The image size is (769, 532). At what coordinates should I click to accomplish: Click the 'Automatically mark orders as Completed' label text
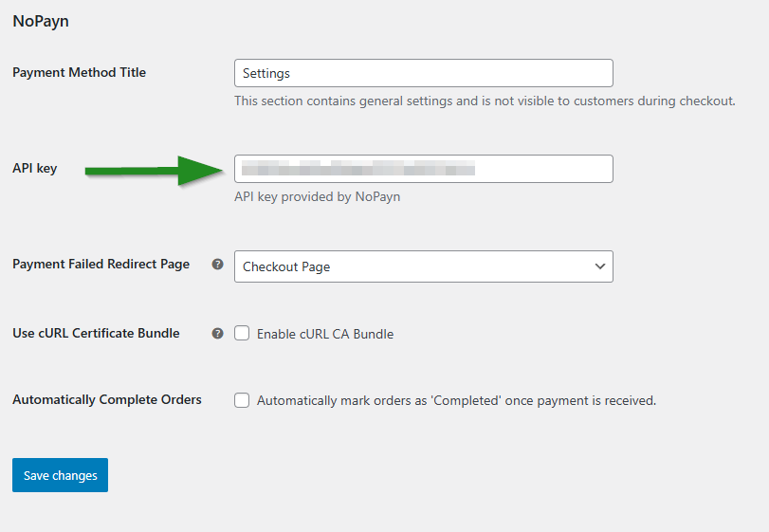456,400
